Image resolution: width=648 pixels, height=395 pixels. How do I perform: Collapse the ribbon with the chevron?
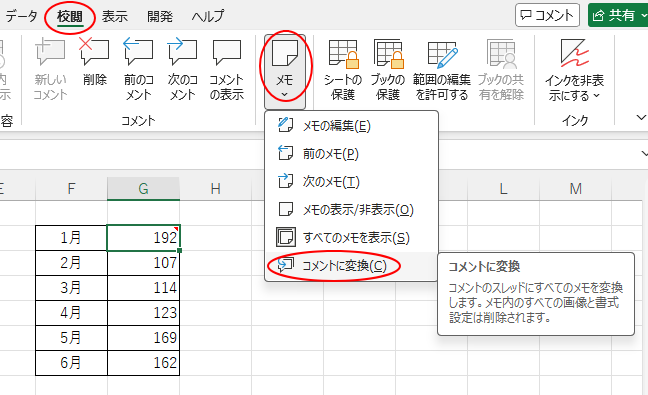641,118
